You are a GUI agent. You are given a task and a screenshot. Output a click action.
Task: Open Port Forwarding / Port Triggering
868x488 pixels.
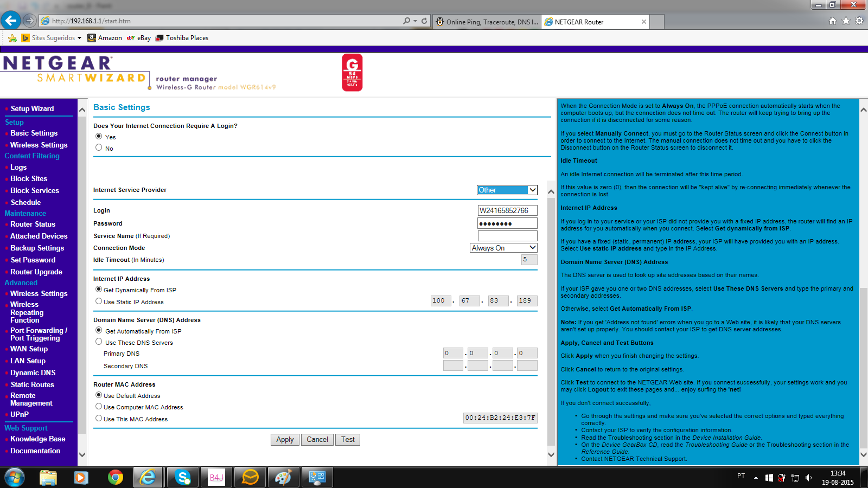39,334
